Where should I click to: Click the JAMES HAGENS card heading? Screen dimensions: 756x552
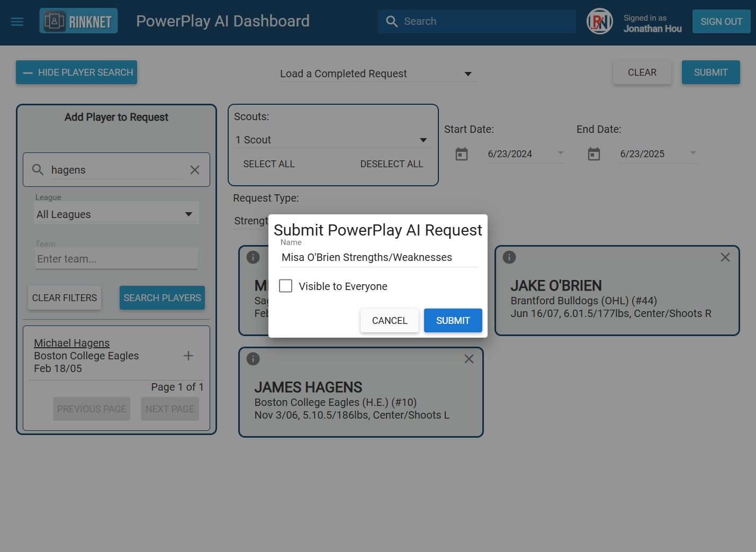(x=309, y=387)
